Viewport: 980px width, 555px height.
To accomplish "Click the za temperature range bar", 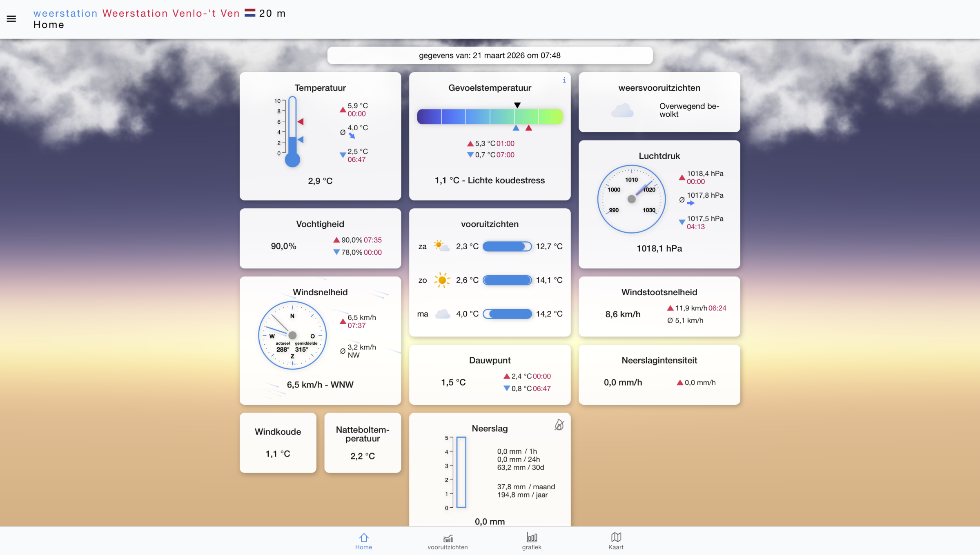I will coord(507,246).
